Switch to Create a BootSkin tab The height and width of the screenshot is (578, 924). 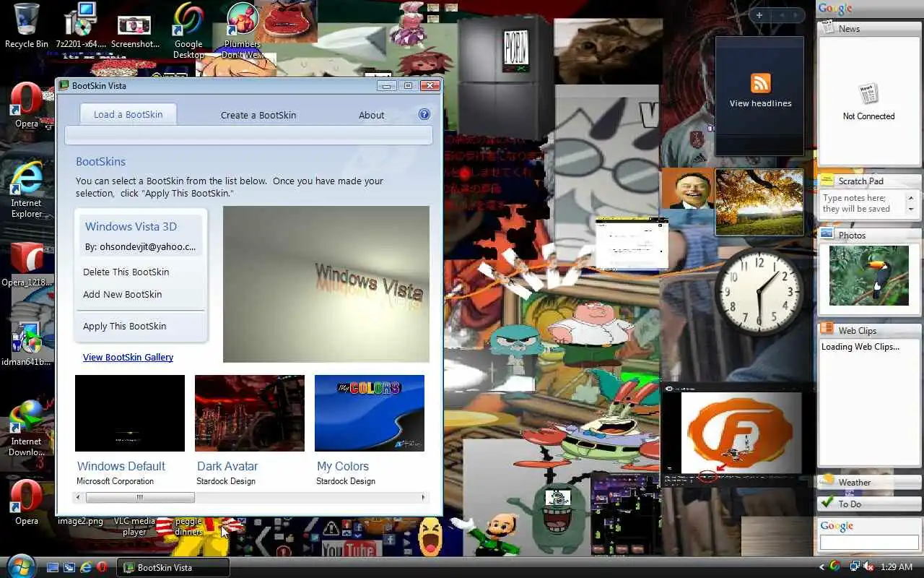[x=258, y=115]
